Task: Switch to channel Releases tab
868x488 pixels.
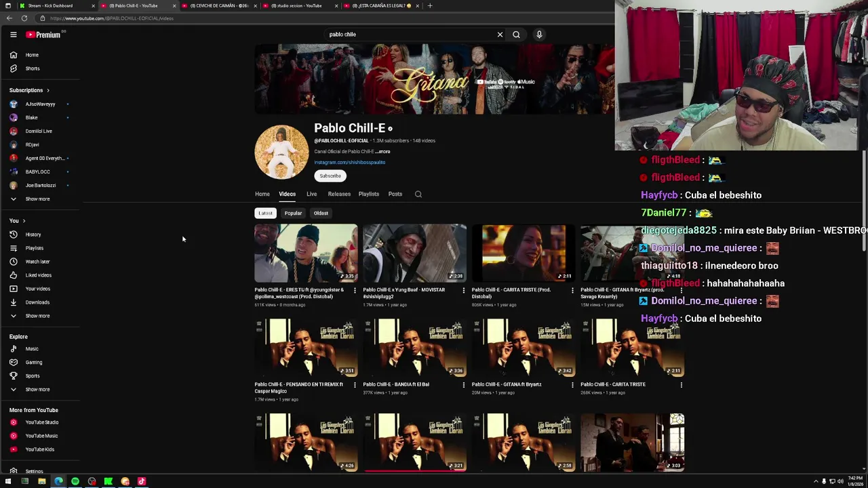Action: (x=339, y=195)
